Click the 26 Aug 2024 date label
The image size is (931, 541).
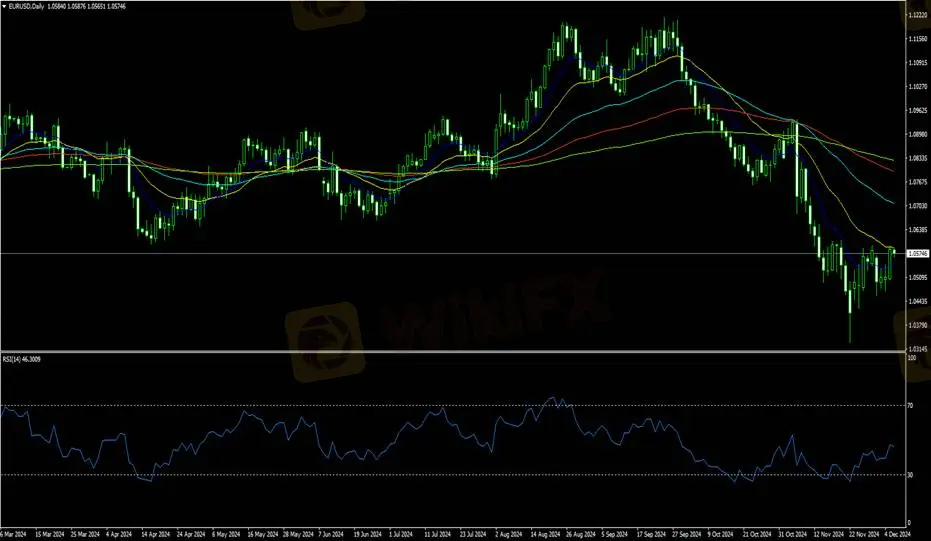pyautogui.click(x=581, y=534)
